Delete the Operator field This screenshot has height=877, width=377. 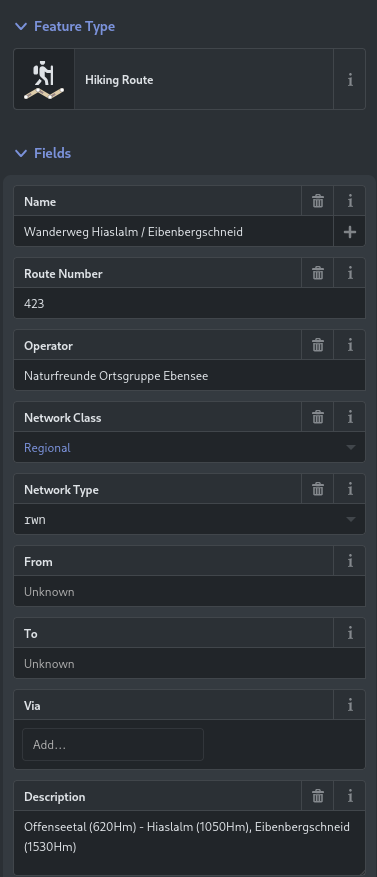point(318,346)
